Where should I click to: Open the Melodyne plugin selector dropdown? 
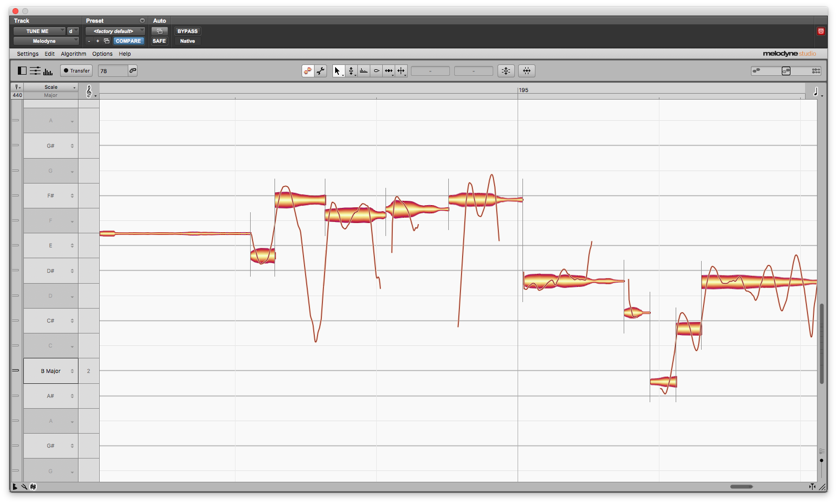[x=46, y=41]
